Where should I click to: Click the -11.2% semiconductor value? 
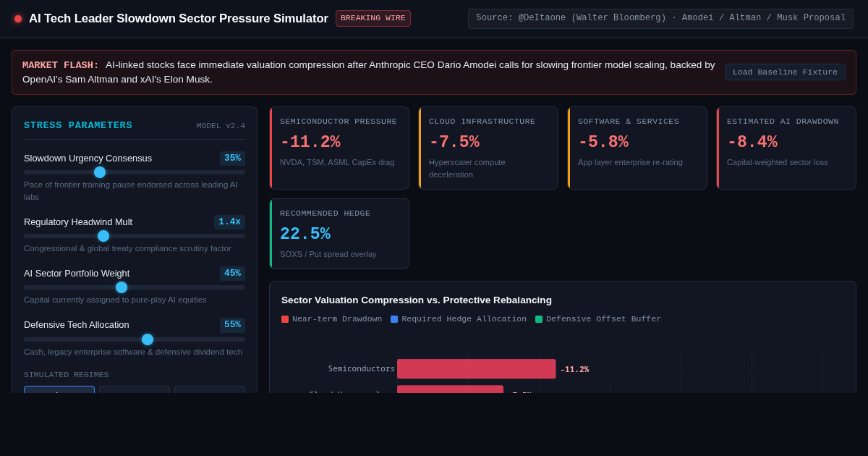pos(310,143)
